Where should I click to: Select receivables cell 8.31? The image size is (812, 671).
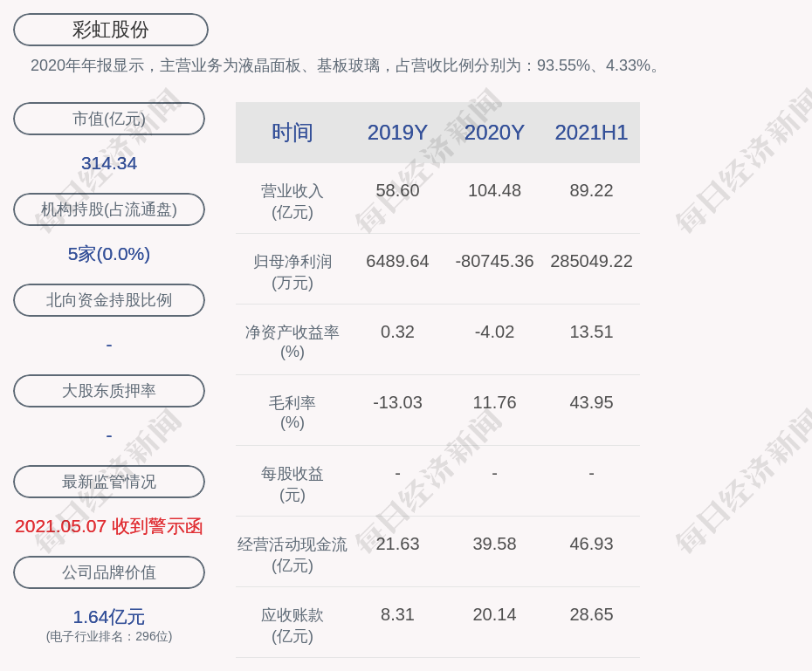397,614
